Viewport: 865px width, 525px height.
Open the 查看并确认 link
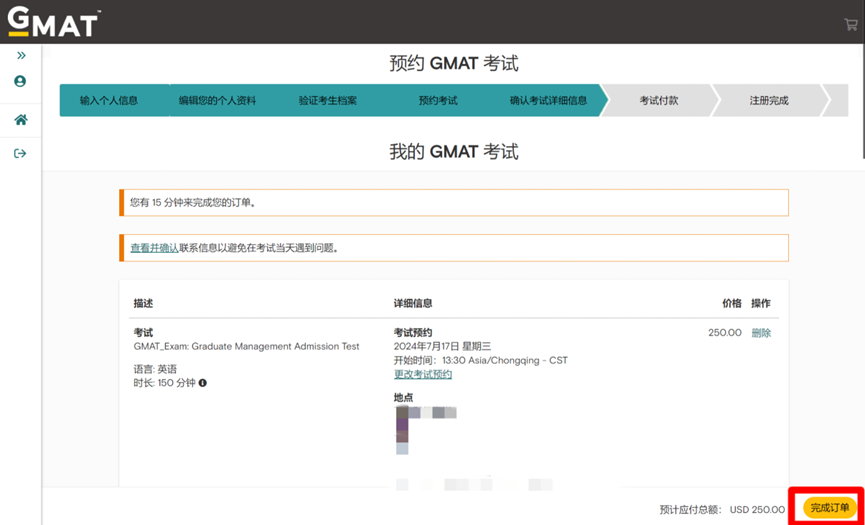(x=154, y=248)
